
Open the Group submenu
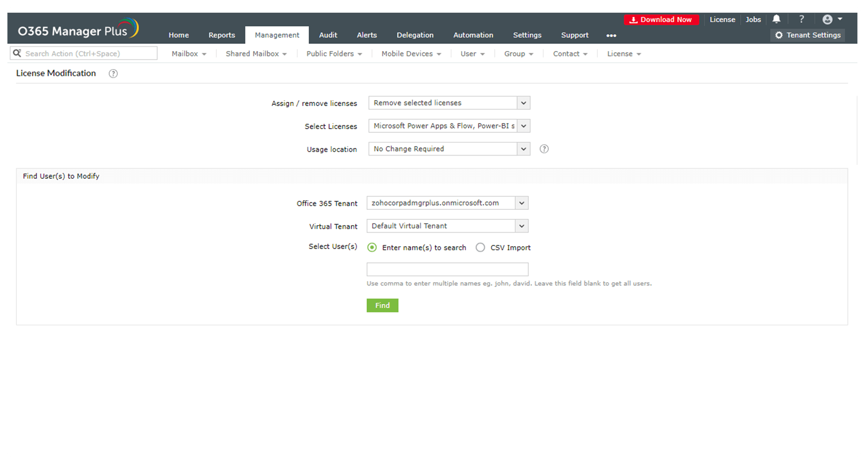tap(519, 54)
